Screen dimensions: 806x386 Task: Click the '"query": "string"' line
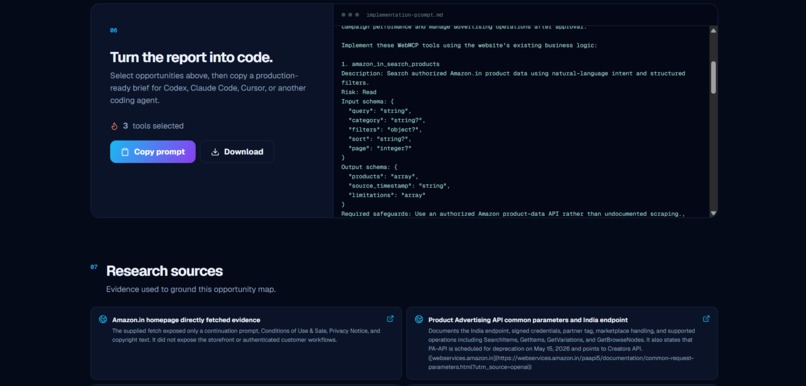tap(380, 111)
